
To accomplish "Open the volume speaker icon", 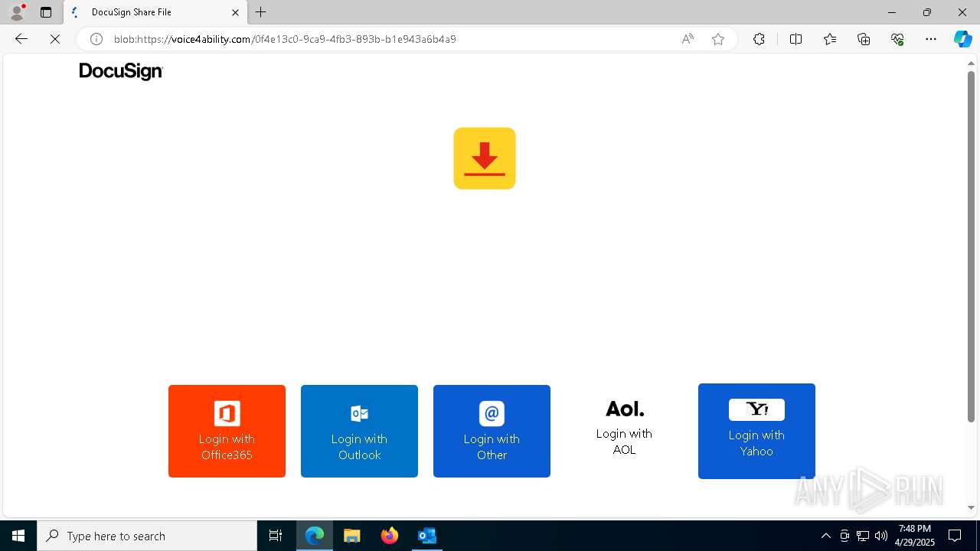I will coord(881,536).
